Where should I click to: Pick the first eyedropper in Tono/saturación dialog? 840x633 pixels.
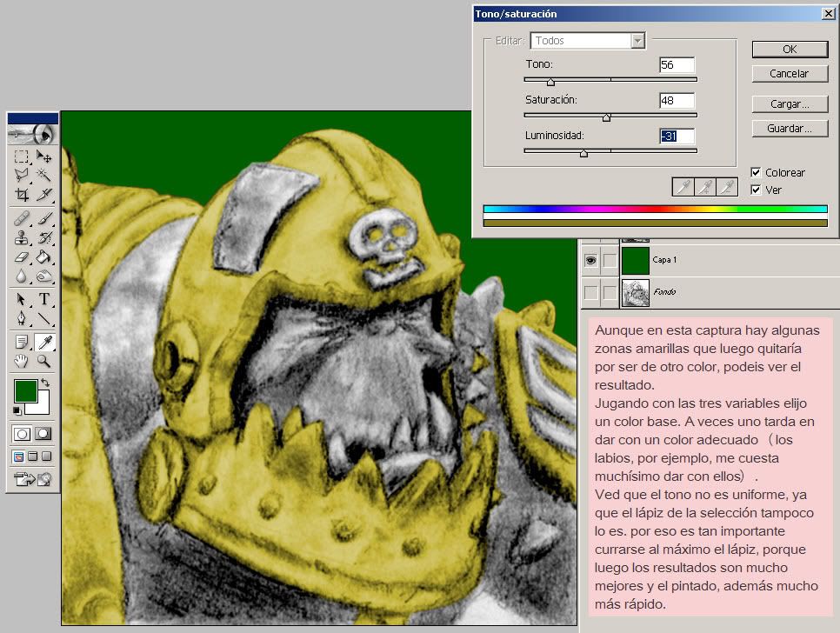tap(683, 187)
